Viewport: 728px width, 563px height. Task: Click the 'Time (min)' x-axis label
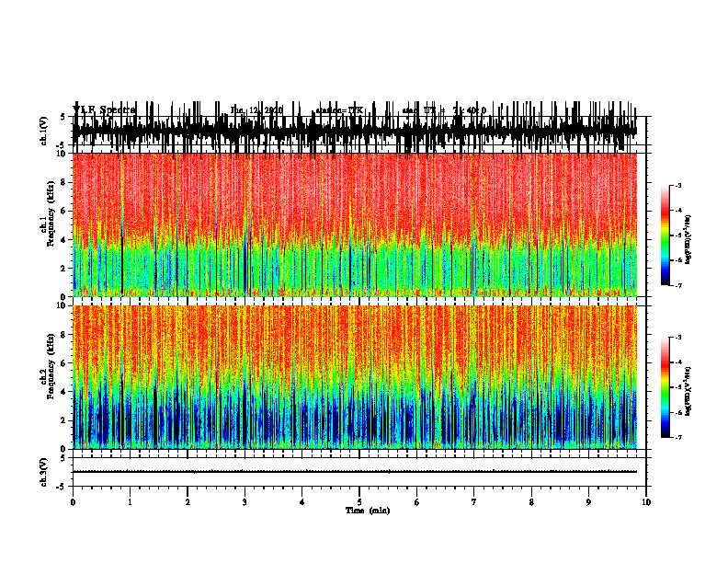368,511
